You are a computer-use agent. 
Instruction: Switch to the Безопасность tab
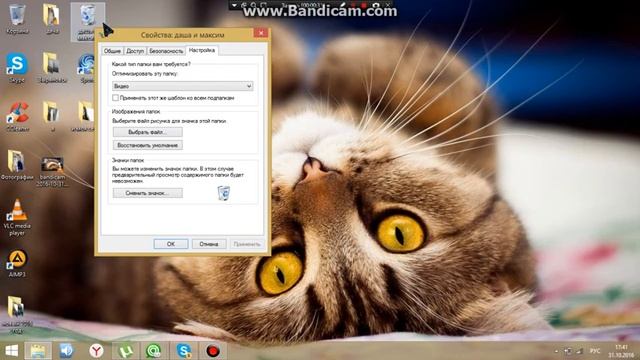[166, 51]
